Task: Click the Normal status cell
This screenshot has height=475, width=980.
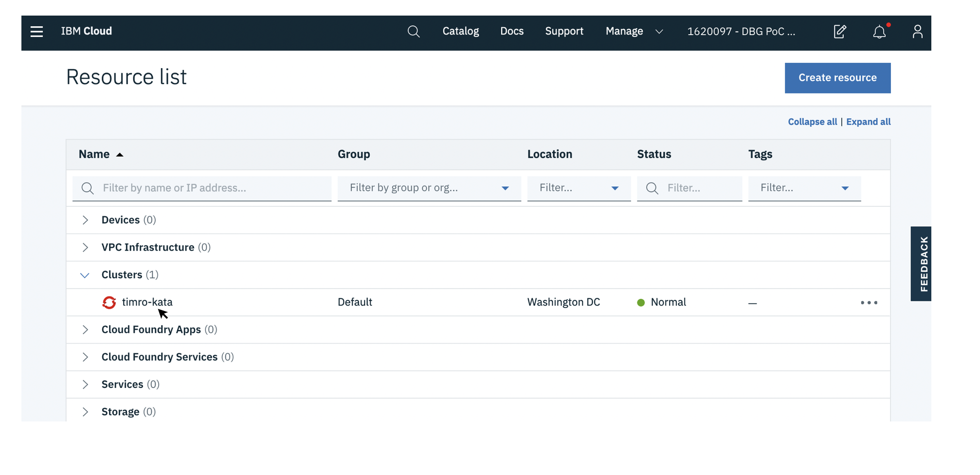Action: (662, 302)
